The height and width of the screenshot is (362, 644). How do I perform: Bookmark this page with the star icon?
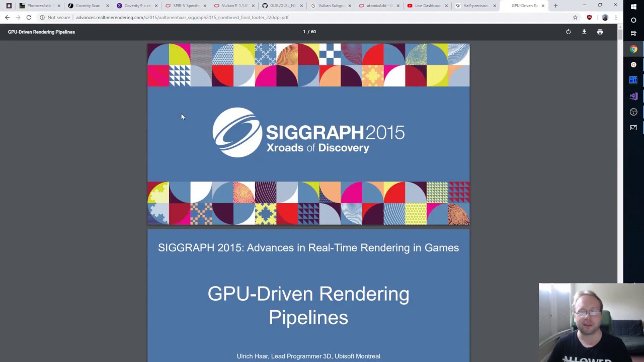pyautogui.click(x=575, y=17)
